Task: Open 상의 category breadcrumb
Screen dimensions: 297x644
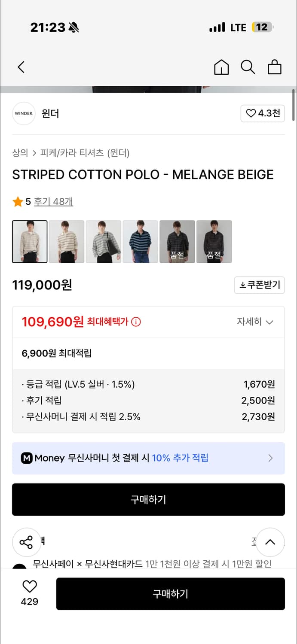Action: click(x=20, y=152)
